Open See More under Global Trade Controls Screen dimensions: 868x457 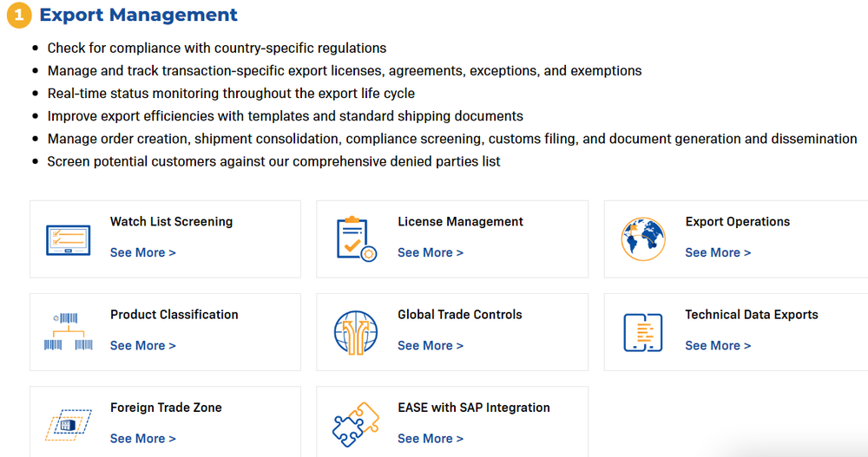point(431,345)
